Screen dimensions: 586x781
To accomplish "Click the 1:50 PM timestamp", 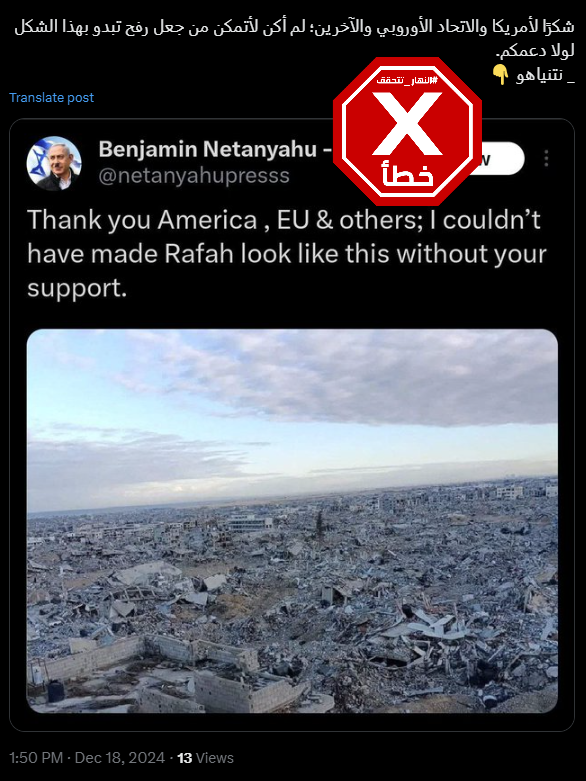I will point(36,758).
